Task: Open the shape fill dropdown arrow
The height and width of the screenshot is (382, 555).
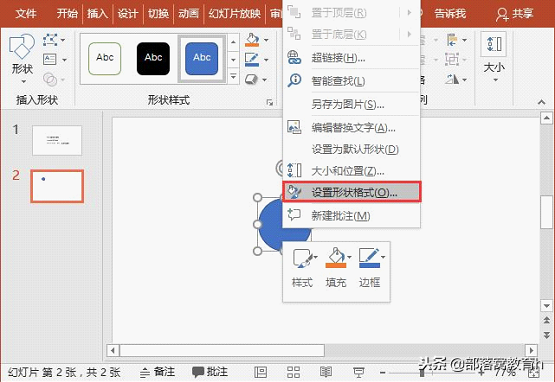Action: [266, 40]
